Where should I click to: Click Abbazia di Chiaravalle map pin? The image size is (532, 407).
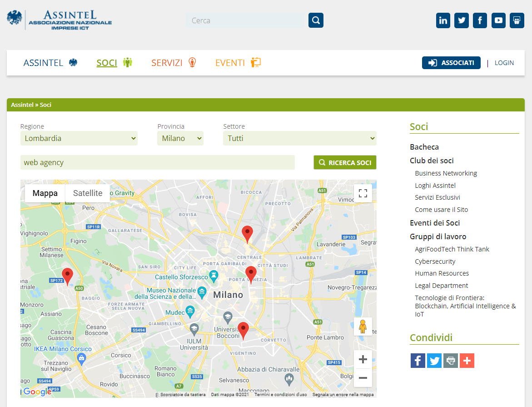tap(289, 379)
